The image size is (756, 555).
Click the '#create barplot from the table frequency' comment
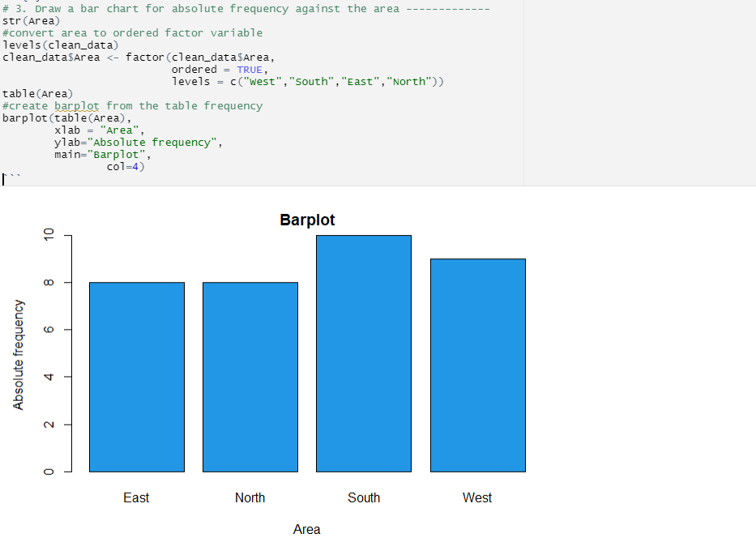pos(133,106)
